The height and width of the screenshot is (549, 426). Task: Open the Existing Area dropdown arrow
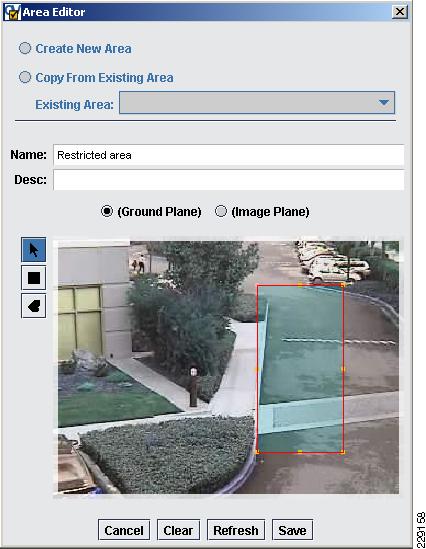tap(384, 102)
